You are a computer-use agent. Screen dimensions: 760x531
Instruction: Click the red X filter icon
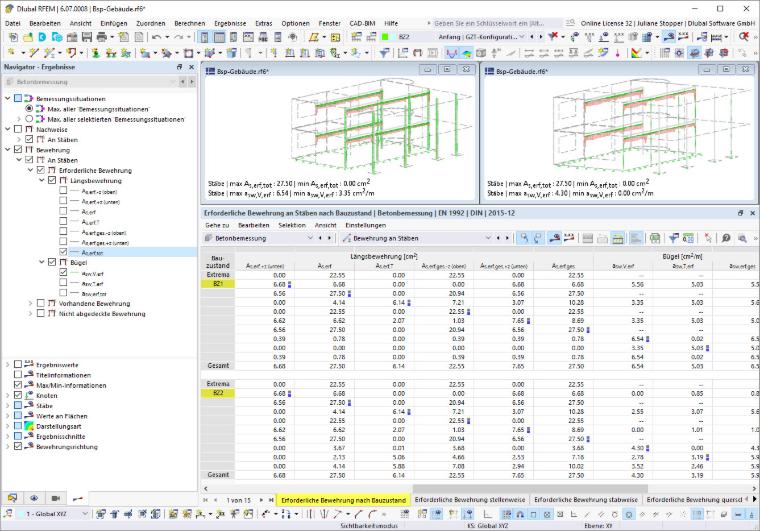point(553,36)
